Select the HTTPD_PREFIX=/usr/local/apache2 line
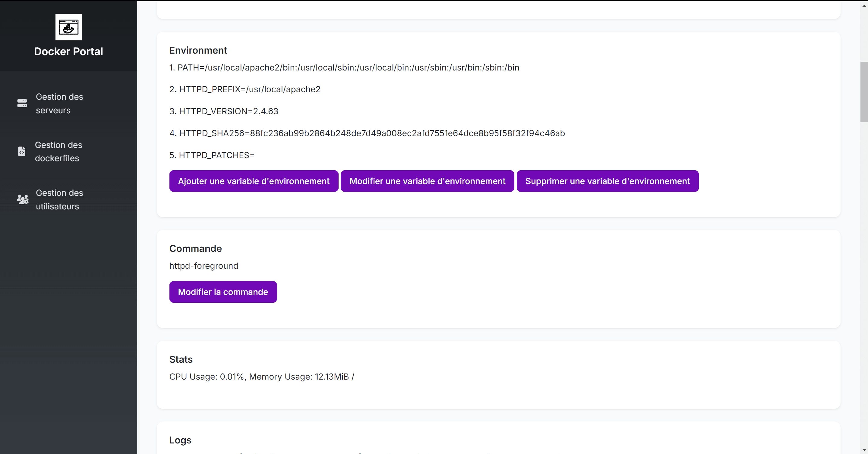 (x=245, y=89)
